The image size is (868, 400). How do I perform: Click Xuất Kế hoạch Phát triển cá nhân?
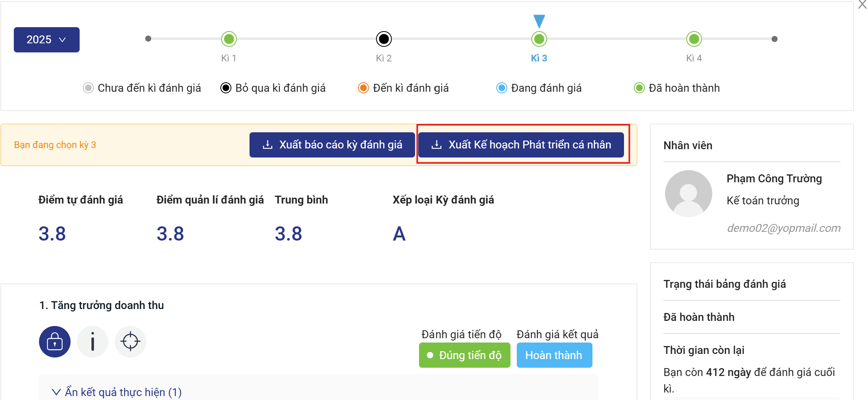(521, 145)
